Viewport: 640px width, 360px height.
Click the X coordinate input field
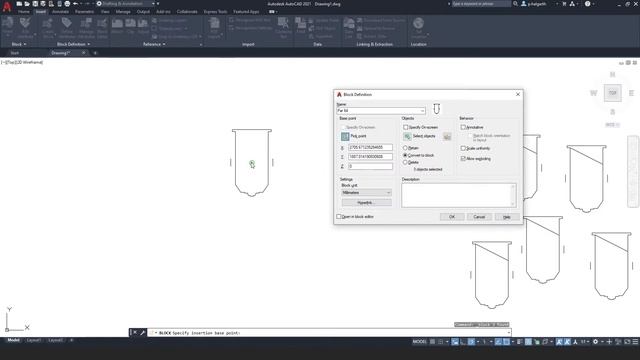(370, 147)
